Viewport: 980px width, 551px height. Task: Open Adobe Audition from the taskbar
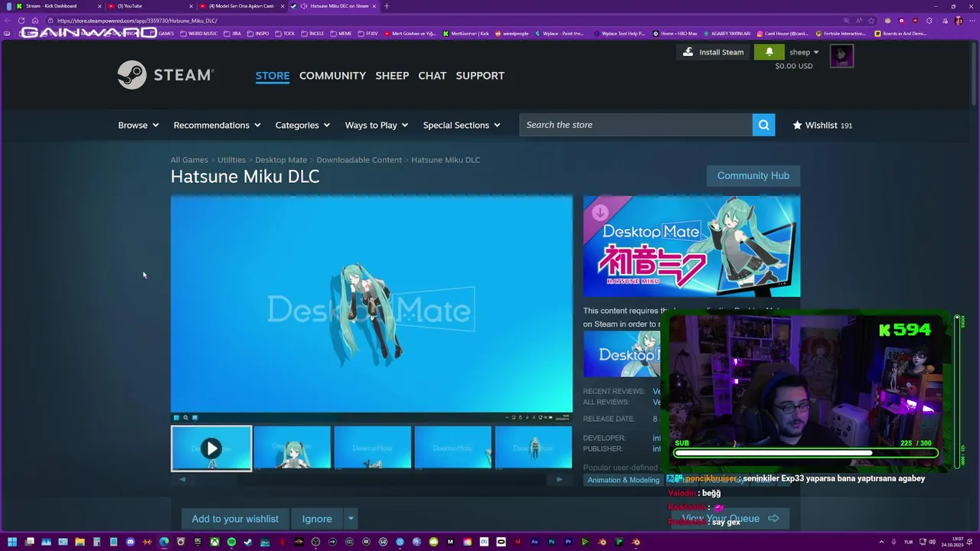point(534,542)
